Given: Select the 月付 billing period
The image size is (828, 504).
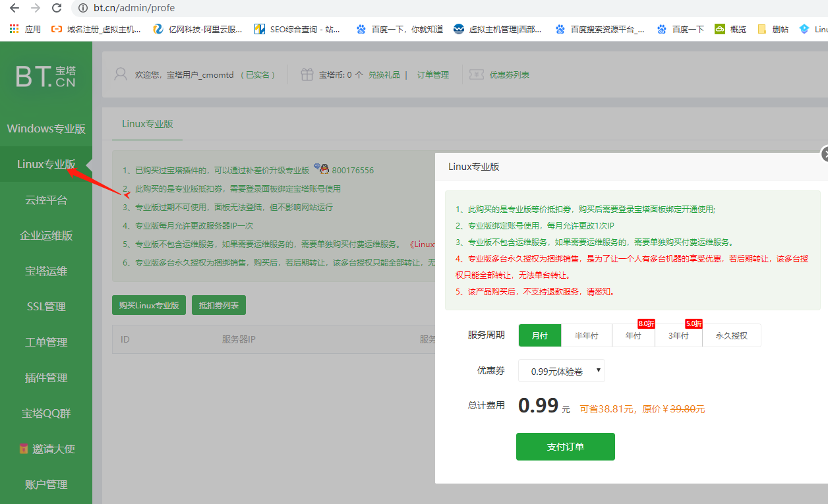Looking at the screenshot, I should coord(540,335).
